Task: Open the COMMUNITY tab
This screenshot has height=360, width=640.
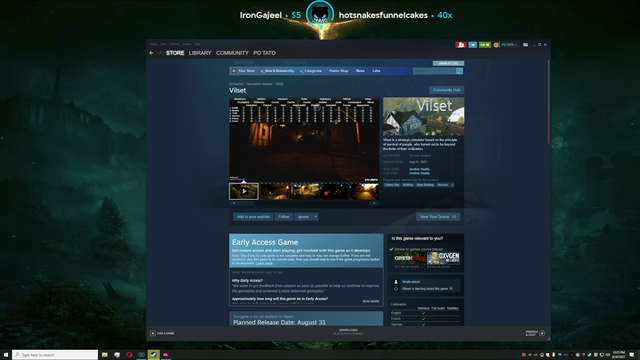Action: coord(232,53)
